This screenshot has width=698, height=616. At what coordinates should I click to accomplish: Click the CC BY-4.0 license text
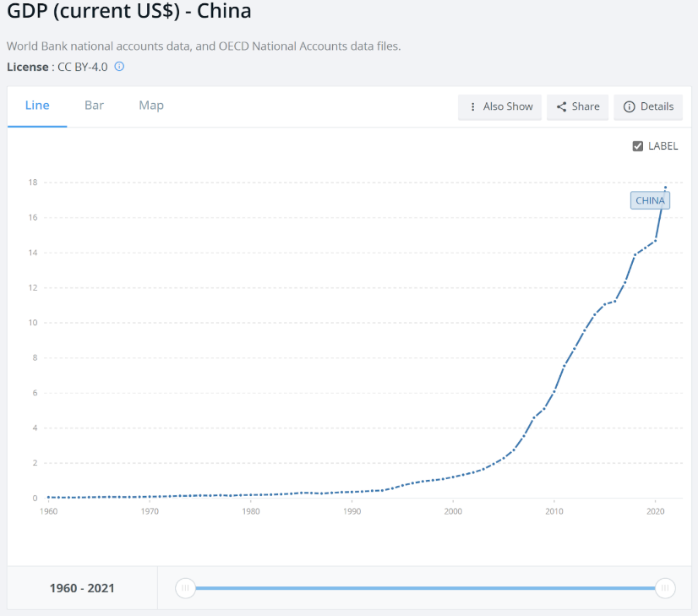click(x=83, y=68)
